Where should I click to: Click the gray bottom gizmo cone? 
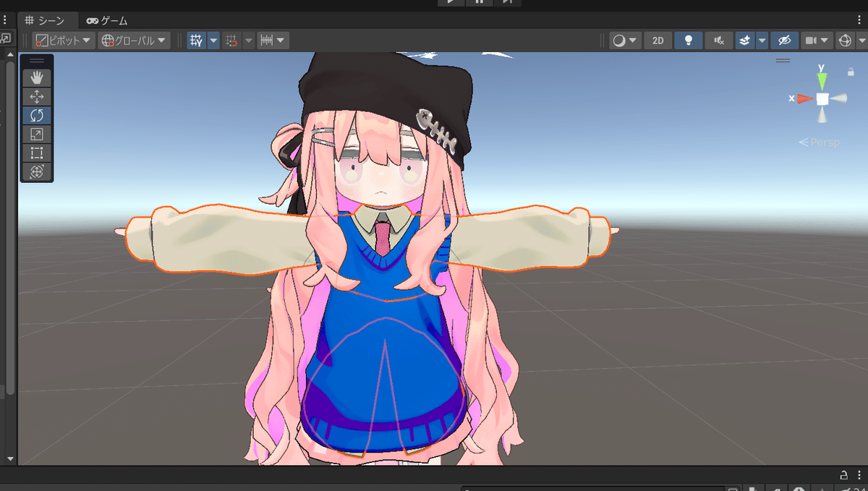(822, 116)
